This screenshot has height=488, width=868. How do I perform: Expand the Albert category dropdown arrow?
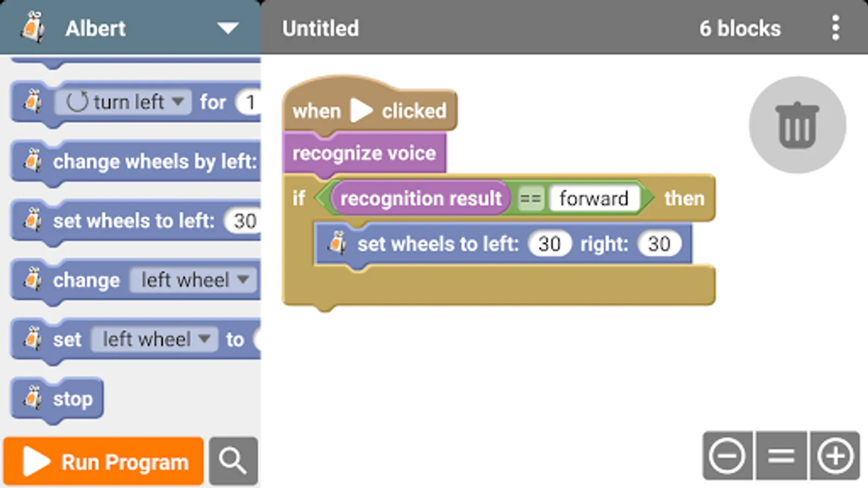tap(228, 28)
